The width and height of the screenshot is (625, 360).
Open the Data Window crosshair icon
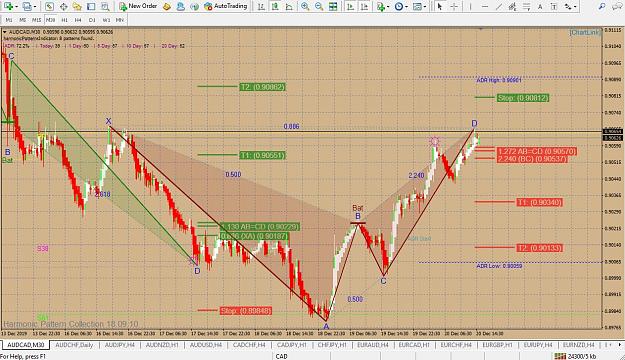pos(63,6)
